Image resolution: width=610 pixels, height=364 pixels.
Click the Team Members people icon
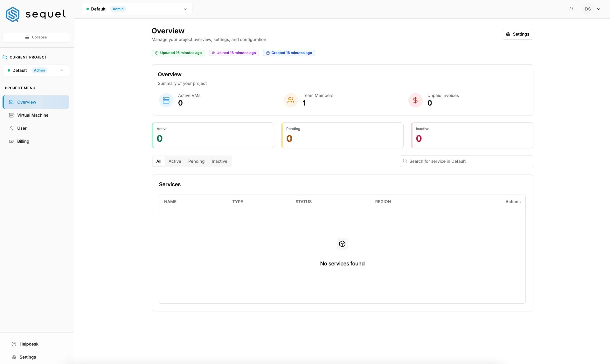[291, 100]
